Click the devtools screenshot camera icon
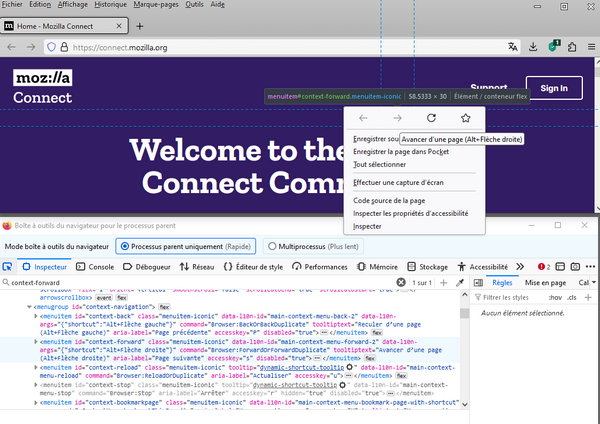The width and height of the screenshot is (600, 424). (575, 267)
